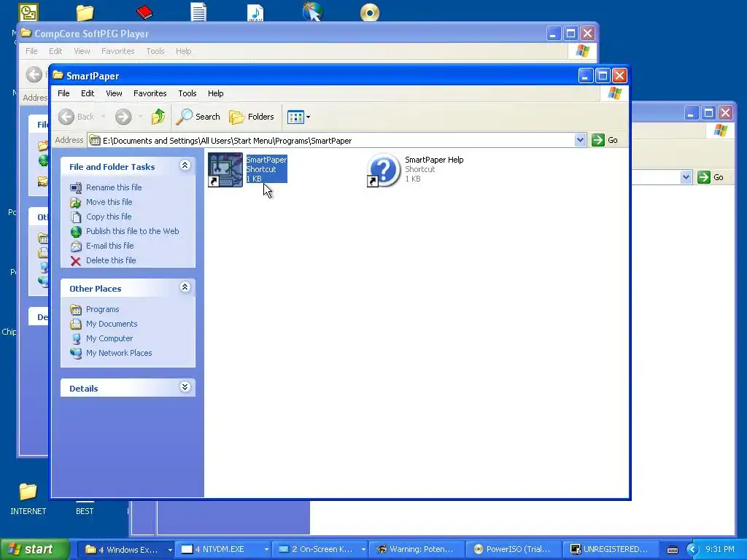Open File menu in CompCore SoftPEG Player window

click(31, 51)
